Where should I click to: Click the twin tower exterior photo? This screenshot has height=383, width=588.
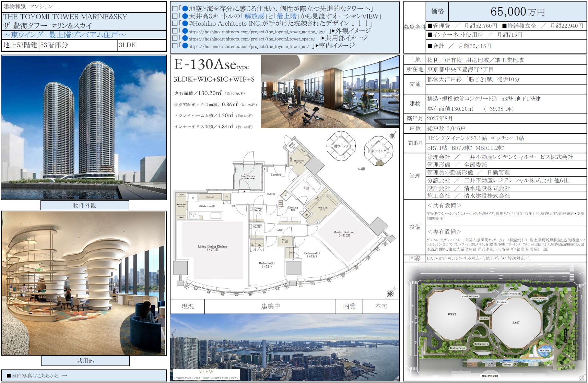(x=84, y=127)
